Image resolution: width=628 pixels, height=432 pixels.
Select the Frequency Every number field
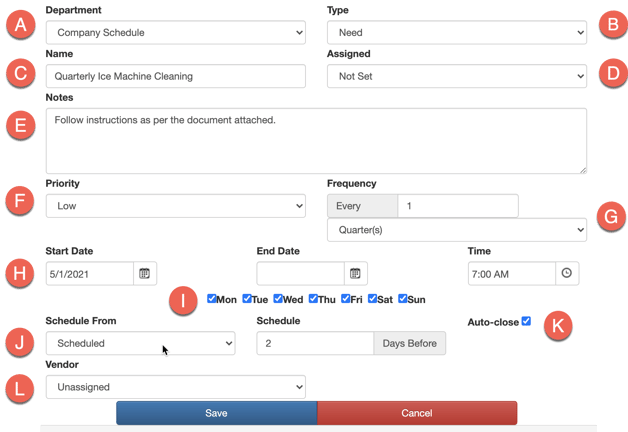click(458, 206)
